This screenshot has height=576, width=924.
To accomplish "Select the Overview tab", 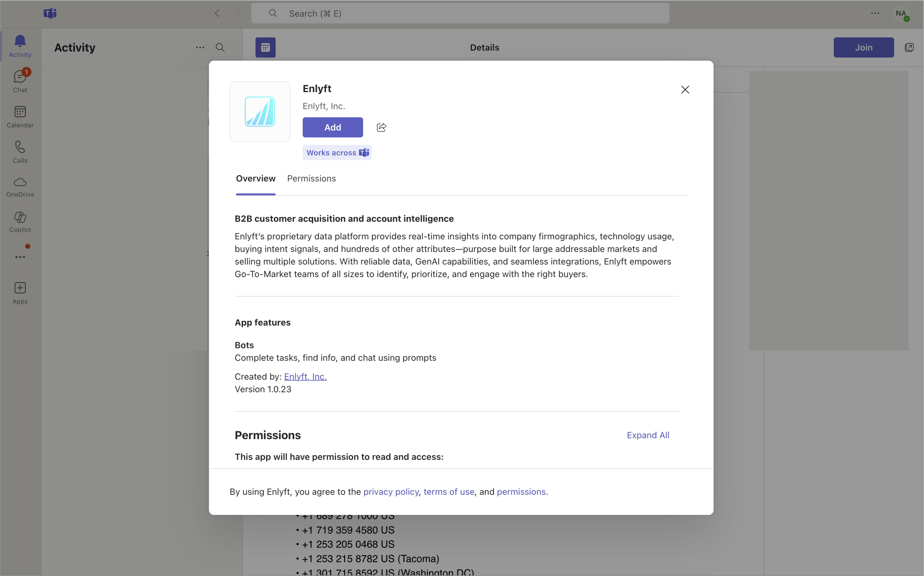I will coord(255,179).
